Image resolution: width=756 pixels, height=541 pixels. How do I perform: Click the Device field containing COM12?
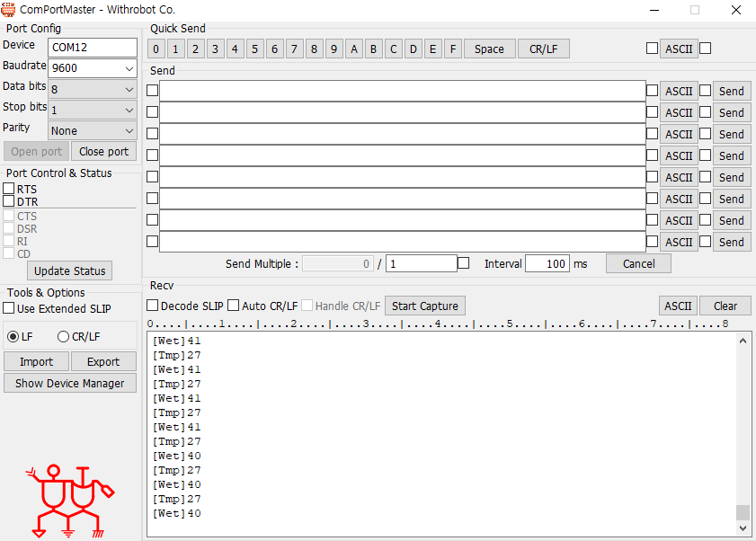point(93,48)
